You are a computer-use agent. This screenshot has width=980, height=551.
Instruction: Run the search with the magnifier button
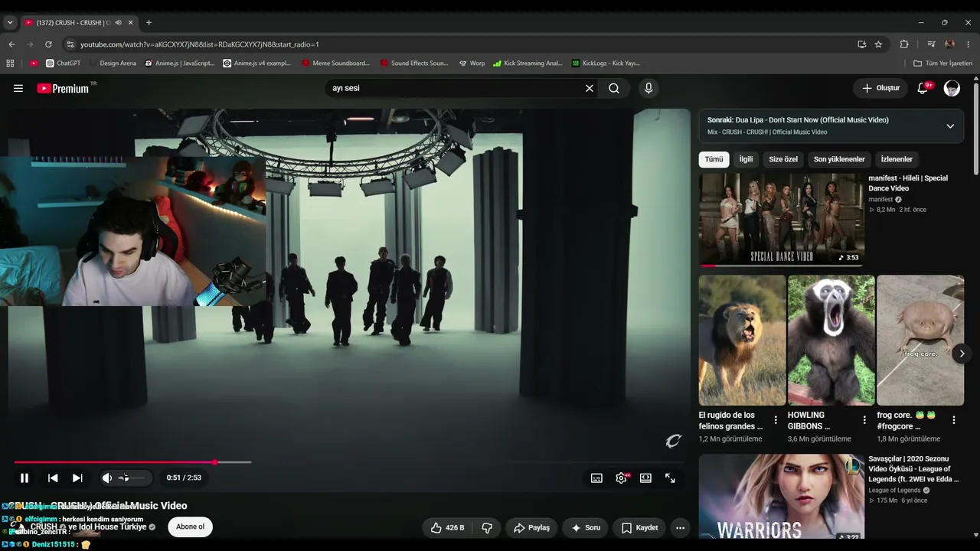(614, 88)
